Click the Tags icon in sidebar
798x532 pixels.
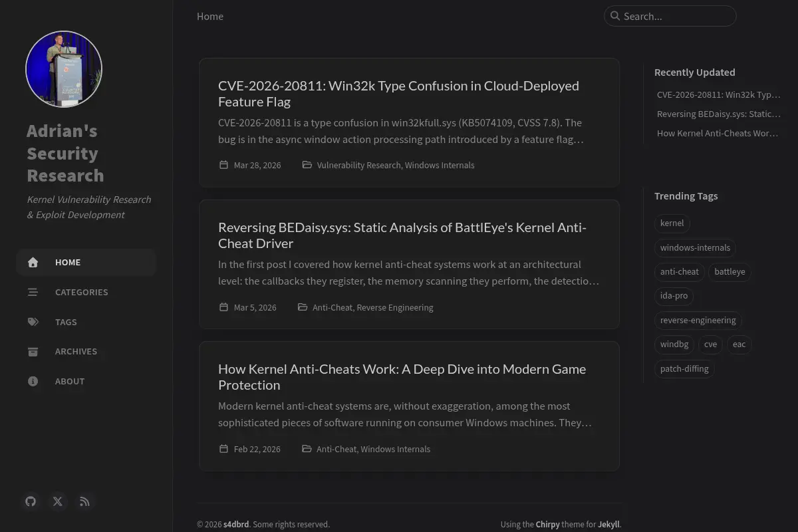[33, 322]
